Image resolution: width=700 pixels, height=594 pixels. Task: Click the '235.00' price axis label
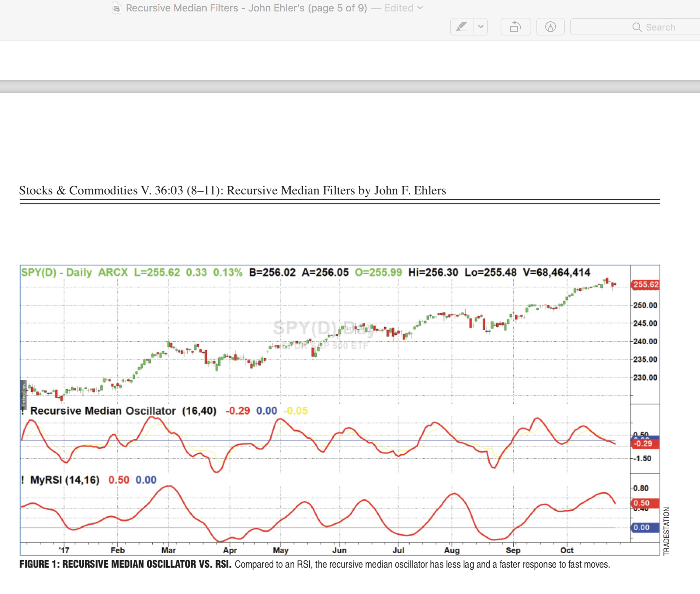[645, 360]
